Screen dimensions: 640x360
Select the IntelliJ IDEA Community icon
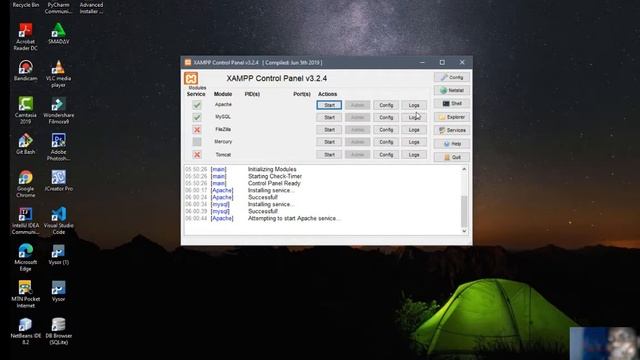[25, 221]
